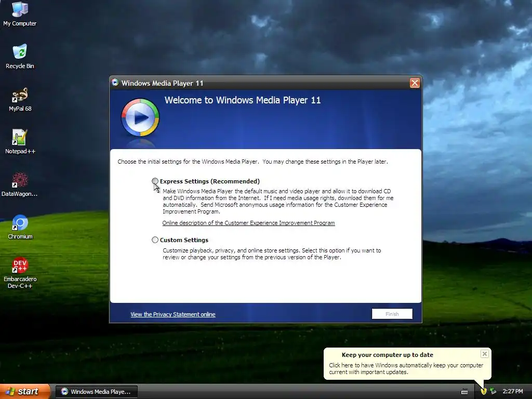Click the Choose the initial settings instruction text

253,162
